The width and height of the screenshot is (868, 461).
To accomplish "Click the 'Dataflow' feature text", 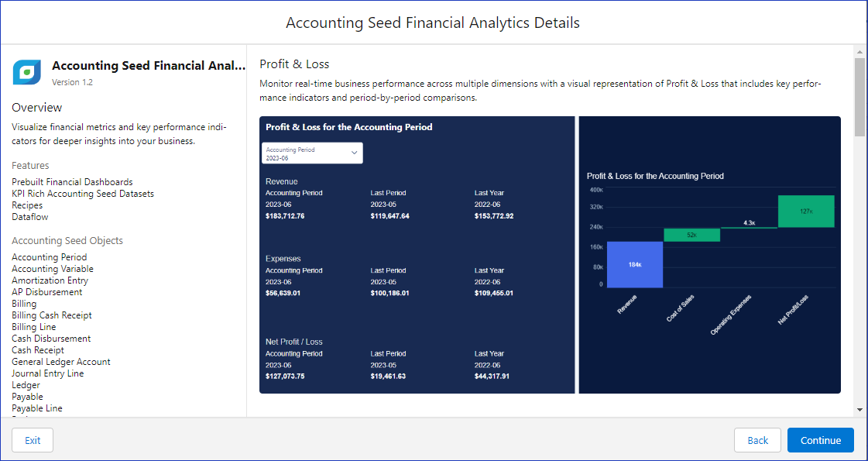I will click(30, 217).
